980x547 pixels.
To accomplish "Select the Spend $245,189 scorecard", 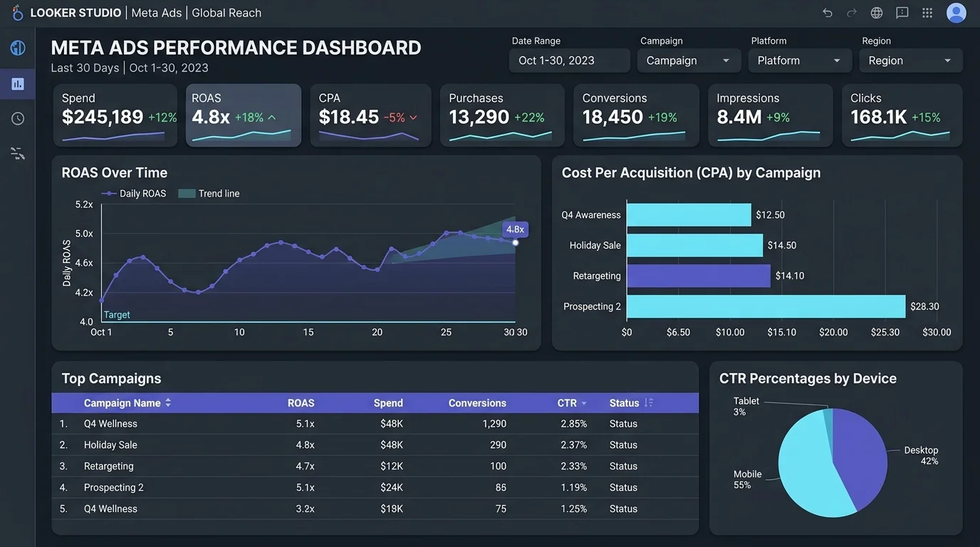I will click(x=115, y=115).
